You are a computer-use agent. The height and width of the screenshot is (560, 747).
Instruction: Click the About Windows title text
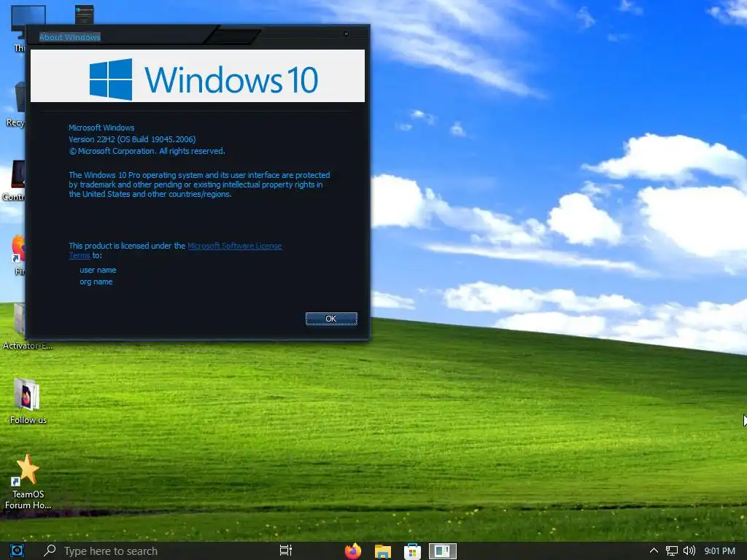(x=70, y=37)
